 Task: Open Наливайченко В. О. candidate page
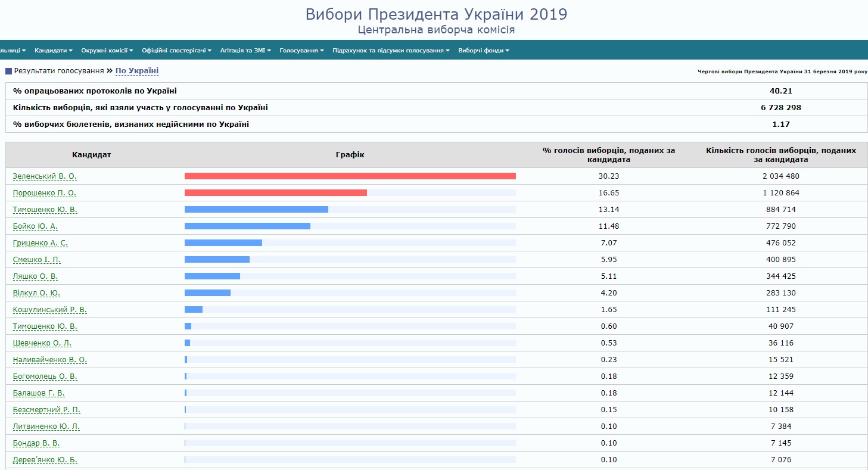(49, 360)
